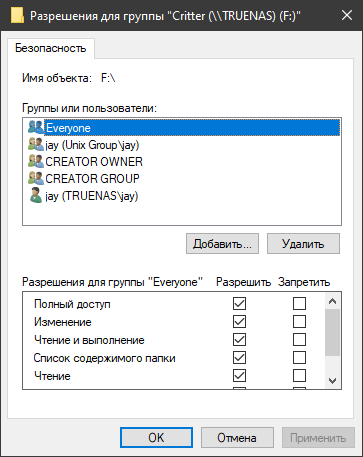Open the Безопасность tab
The height and width of the screenshot is (457, 363).
[51, 48]
